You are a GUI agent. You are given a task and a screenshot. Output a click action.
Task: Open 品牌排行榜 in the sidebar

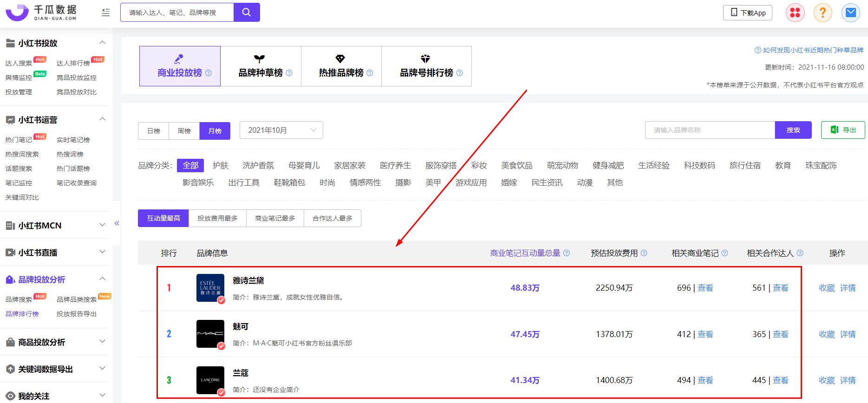pyautogui.click(x=22, y=314)
